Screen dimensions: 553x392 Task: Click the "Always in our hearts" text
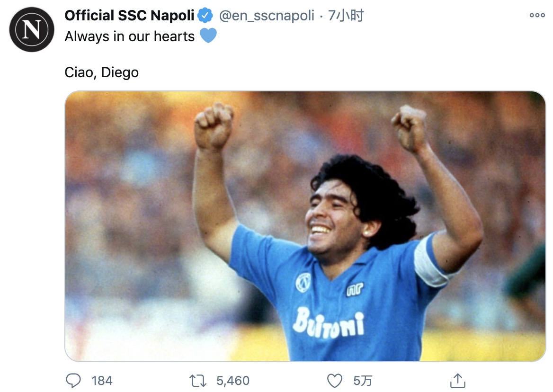[129, 36]
